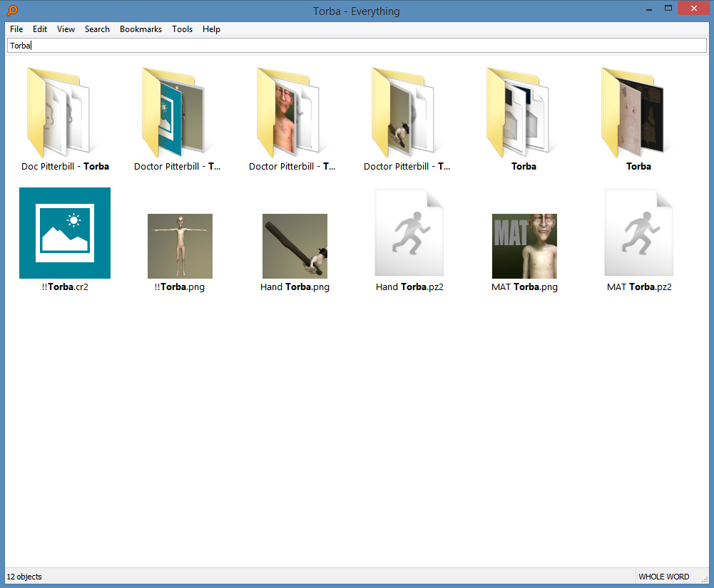This screenshot has height=588, width=714.
Task: Click the WHOLE WORD status bar indicator
Action: [x=663, y=577]
